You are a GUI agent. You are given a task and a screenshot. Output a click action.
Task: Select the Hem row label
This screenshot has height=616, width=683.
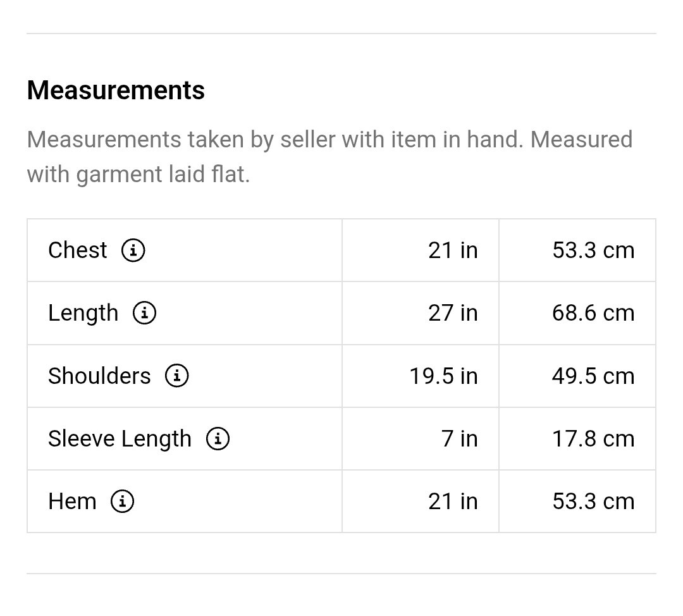pos(72,502)
